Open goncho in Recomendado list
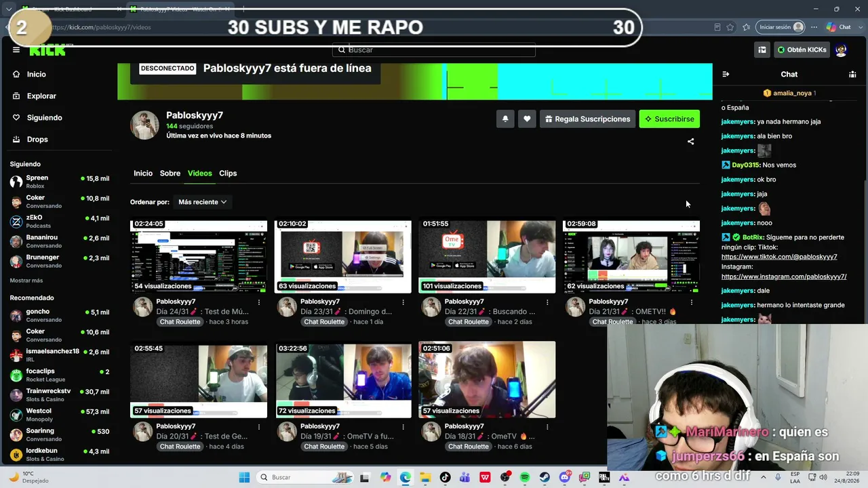This screenshot has height=488, width=868. point(60,315)
